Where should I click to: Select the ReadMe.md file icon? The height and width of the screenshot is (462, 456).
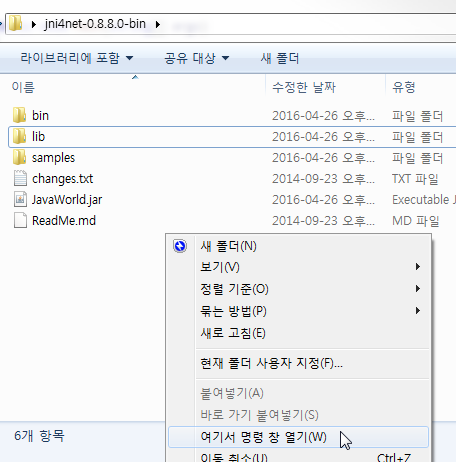point(20,220)
